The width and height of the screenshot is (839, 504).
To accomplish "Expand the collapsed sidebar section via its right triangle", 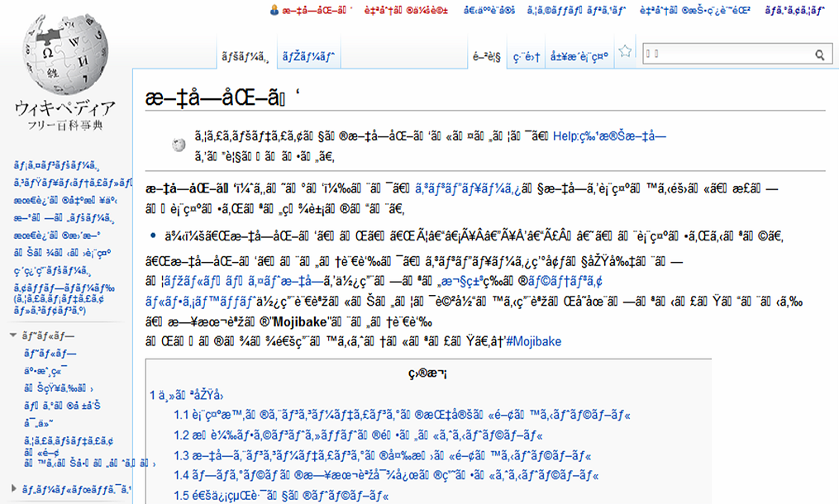I will (13, 488).
